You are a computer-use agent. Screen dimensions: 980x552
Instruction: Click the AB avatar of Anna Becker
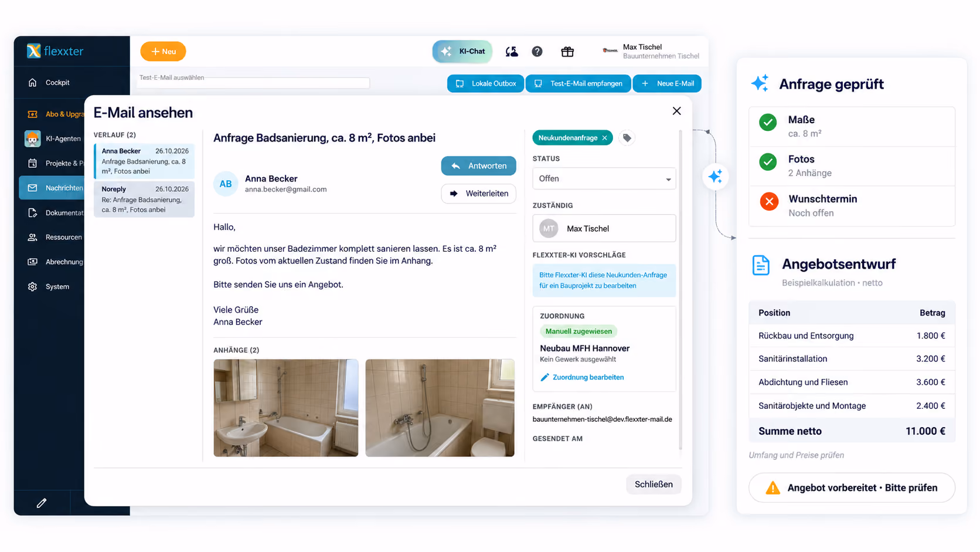[x=226, y=184]
